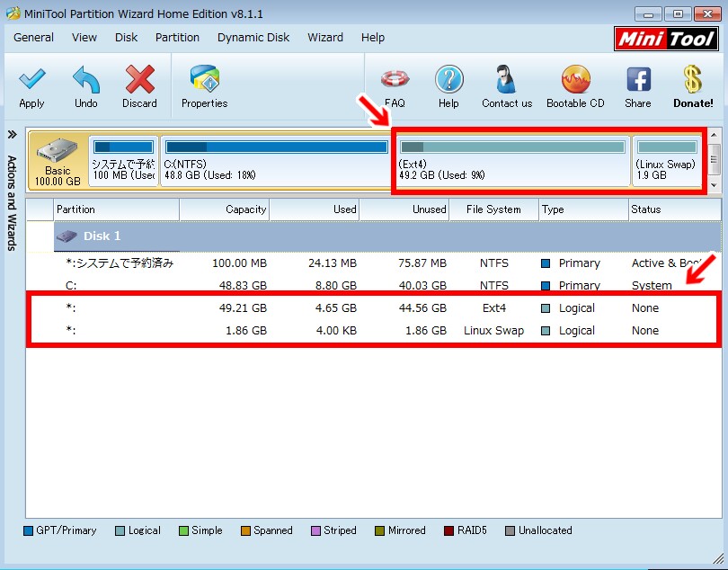Click the MiniTool logo
The image size is (728, 570).
tap(666, 39)
